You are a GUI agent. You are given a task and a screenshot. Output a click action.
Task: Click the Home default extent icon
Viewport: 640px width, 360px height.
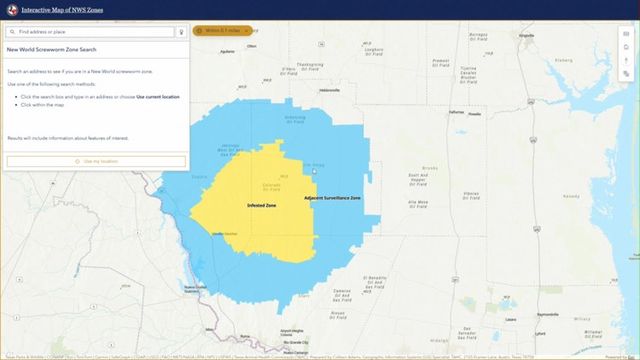(626, 47)
